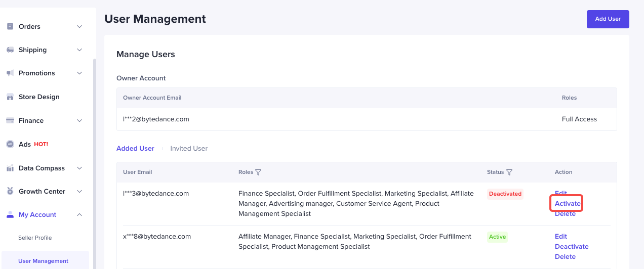The height and width of the screenshot is (269, 644).
Task: Select the Added User tab
Action: coord(135,149)
